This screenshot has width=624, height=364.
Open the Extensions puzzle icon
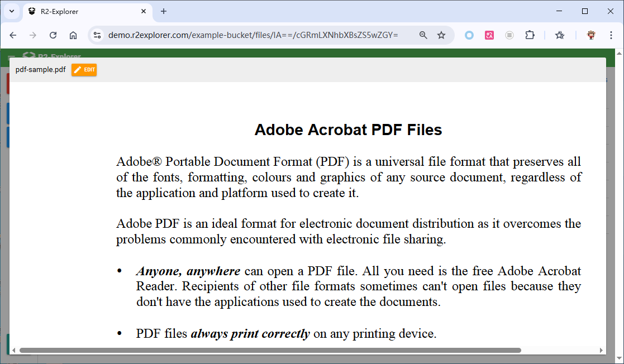[x=530, y=35]
